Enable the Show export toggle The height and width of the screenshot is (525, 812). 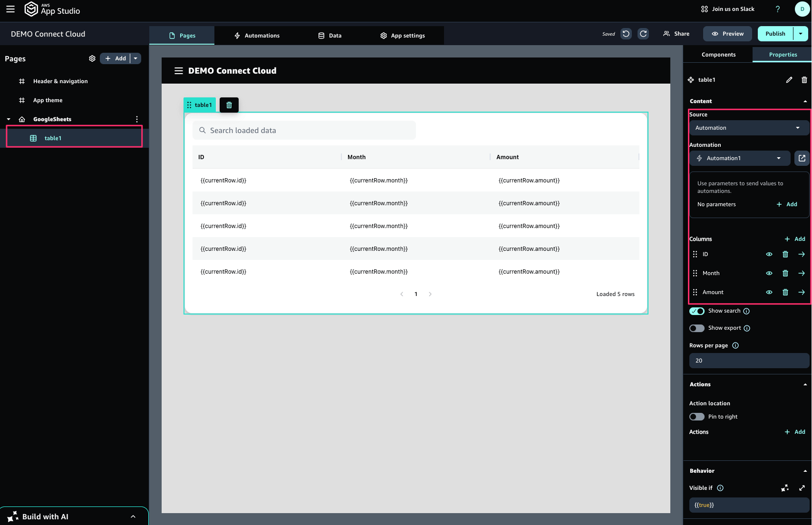(x=696, y=328)
